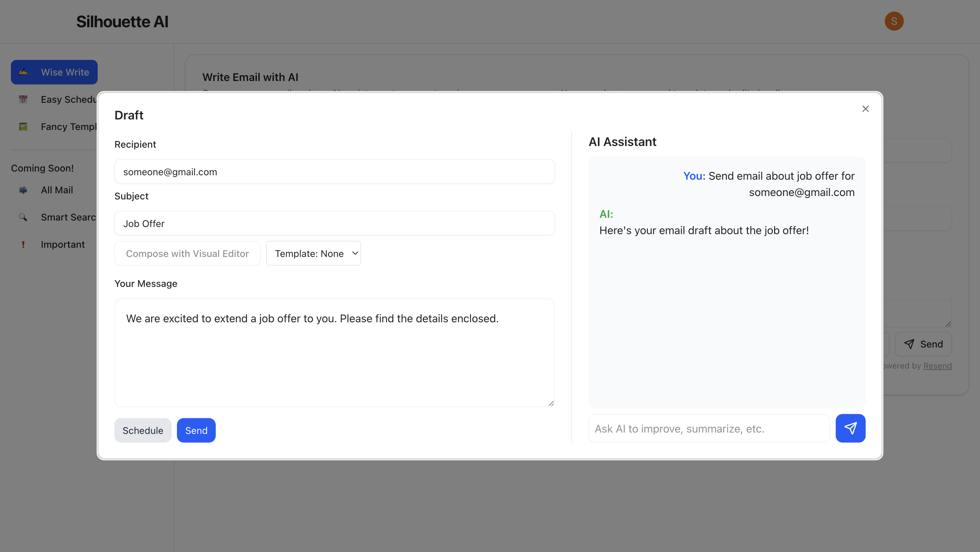Click the Job Offer subject field

coord(334,224)
